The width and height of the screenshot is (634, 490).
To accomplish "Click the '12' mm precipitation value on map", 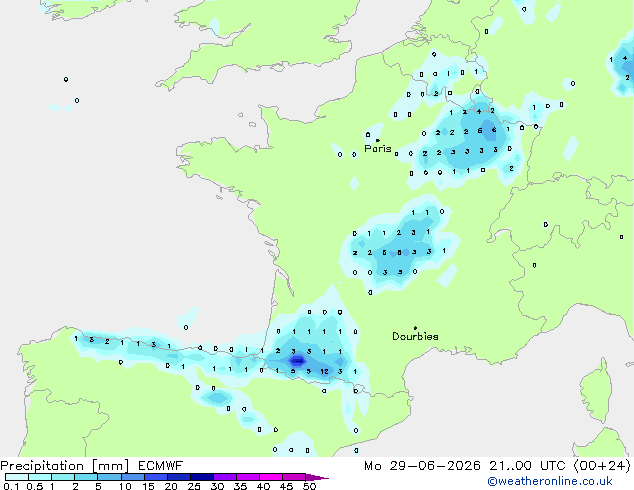I will coord(324,371).
